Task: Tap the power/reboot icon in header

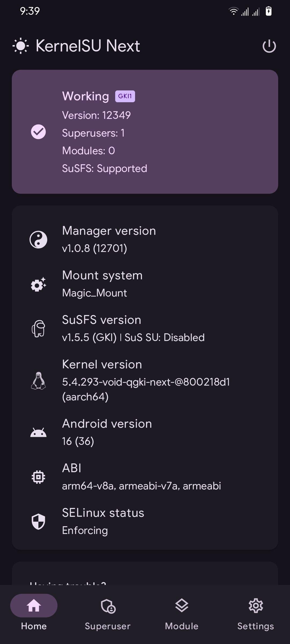Action: click(269, 46)
